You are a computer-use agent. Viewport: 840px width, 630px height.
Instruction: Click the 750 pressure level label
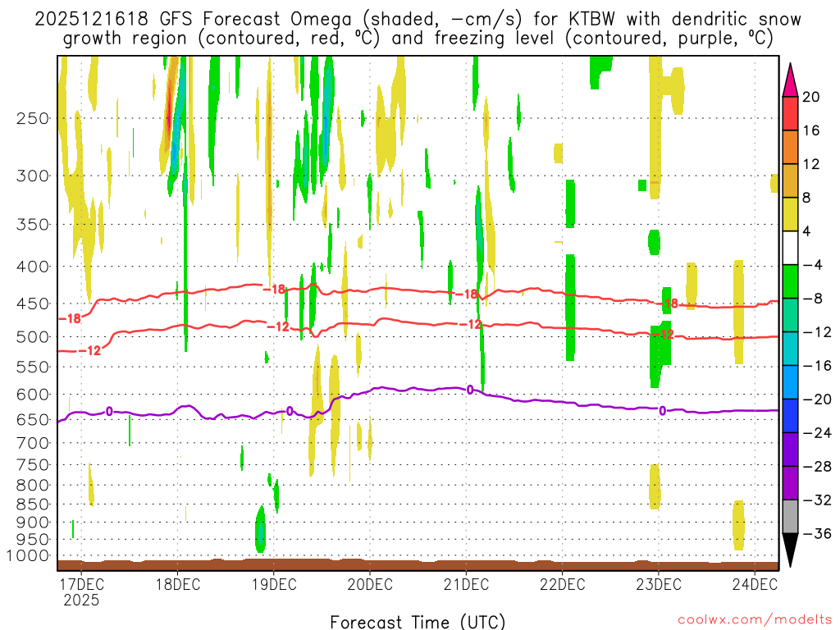tap(33, 465)
